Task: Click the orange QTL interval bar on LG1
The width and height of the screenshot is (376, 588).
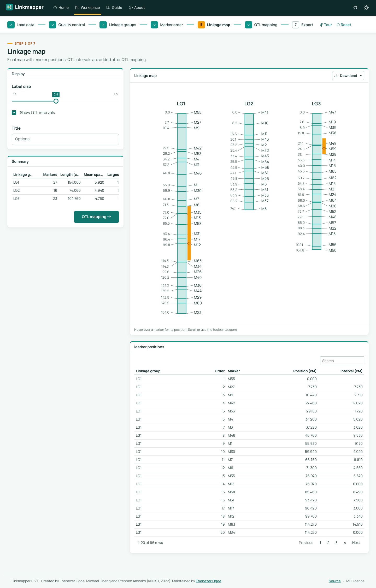Action: pos(189,233)
